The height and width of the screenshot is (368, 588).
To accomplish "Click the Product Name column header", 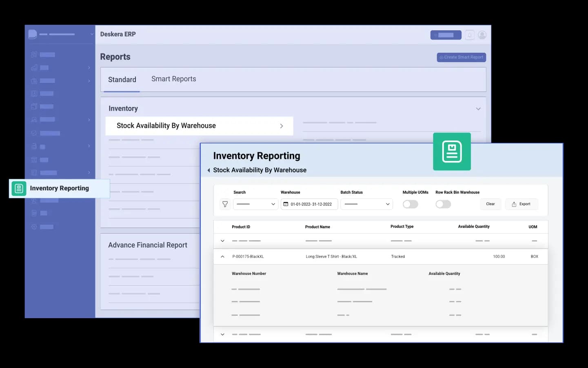I will 317,227.
